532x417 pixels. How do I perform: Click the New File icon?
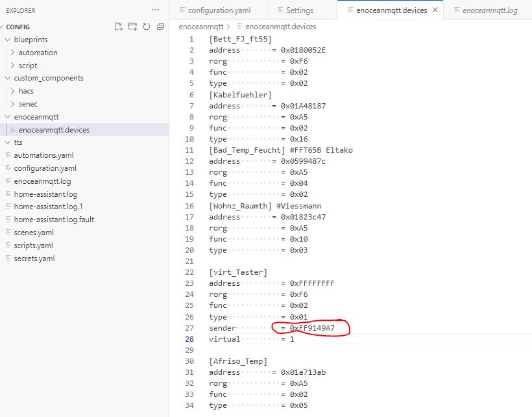[119, 27]
